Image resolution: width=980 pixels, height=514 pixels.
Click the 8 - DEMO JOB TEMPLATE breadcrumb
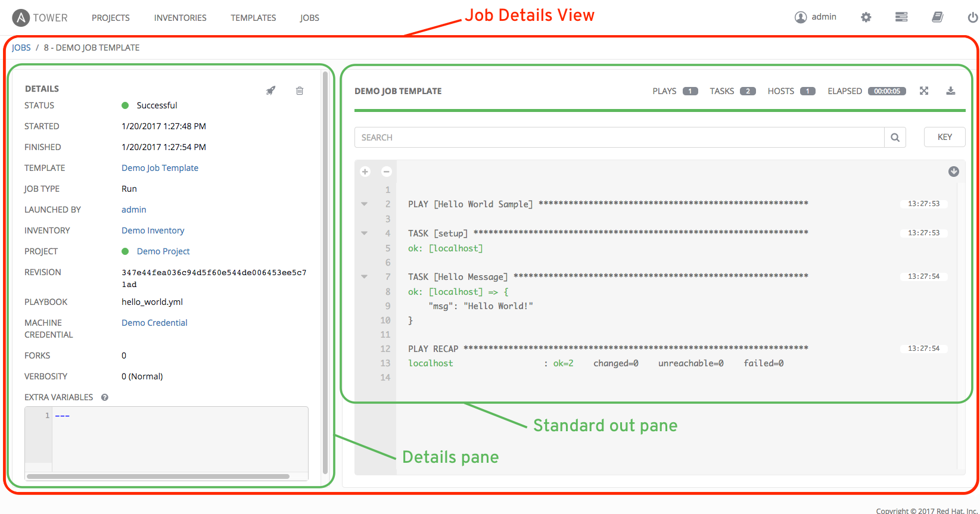pyautogui.click(x=92, y=48)
